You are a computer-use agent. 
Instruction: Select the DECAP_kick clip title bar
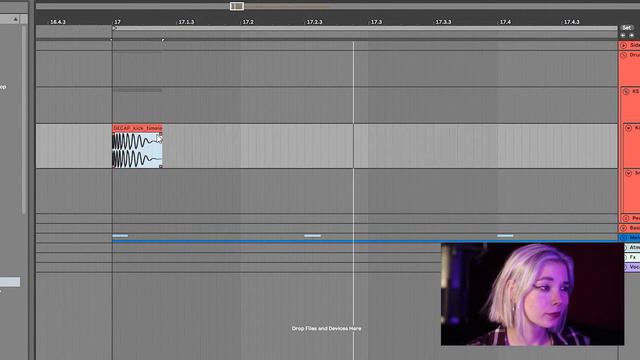138,128
